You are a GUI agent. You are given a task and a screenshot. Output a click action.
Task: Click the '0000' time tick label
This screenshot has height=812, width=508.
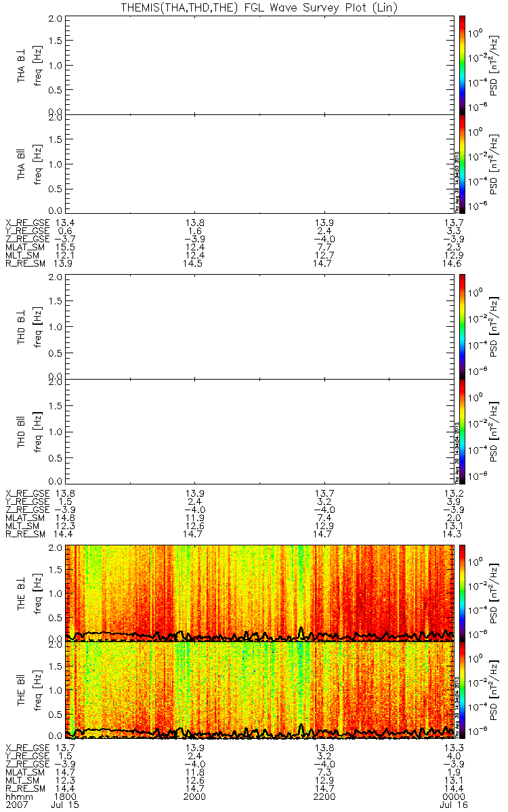pos(452,796)
